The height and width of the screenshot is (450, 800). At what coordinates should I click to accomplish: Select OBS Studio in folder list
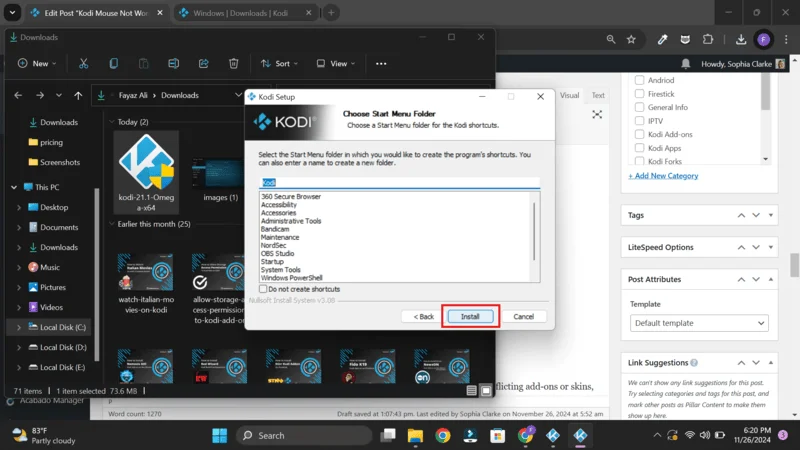[278, 254]
